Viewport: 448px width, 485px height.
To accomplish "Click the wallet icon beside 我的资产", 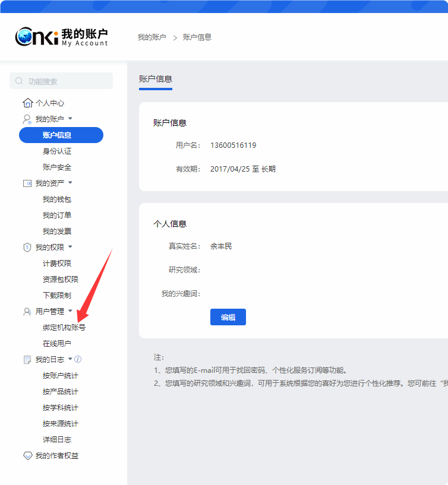I will pos(27,183).
